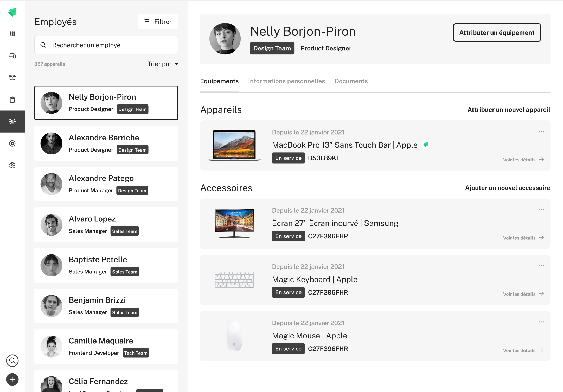Switch to Informations personnelles tab
This screenshot has height=392, width=563.
coord(287,81)
